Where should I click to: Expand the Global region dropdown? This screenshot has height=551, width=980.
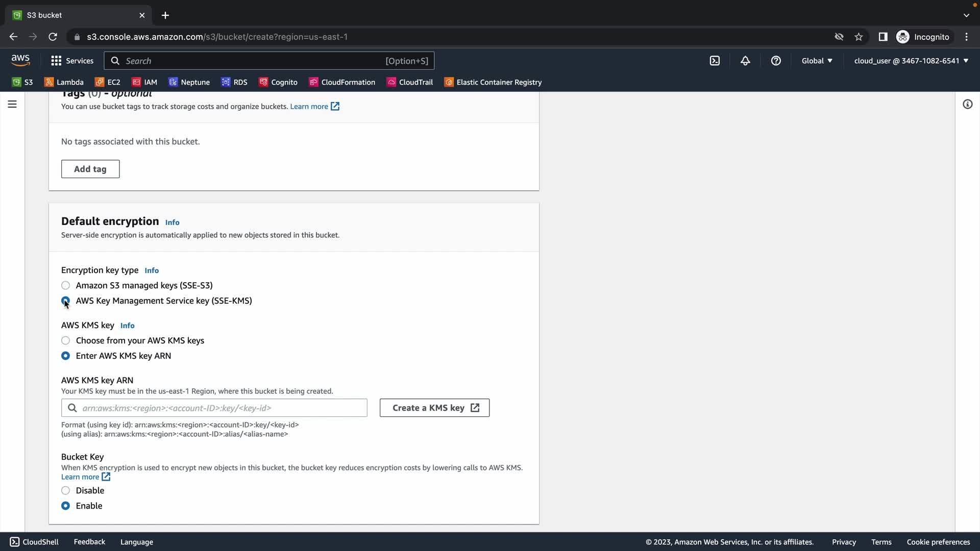(x=817, y=61)
